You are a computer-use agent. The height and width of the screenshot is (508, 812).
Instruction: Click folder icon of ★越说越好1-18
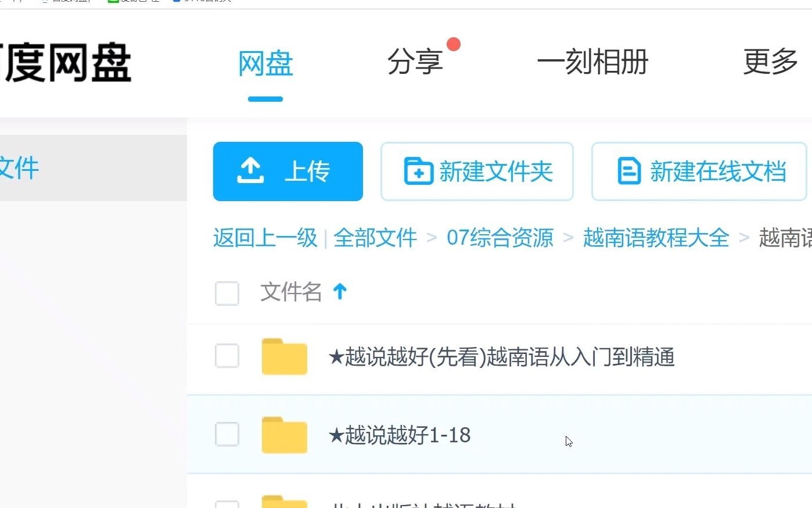click(284, 435)
